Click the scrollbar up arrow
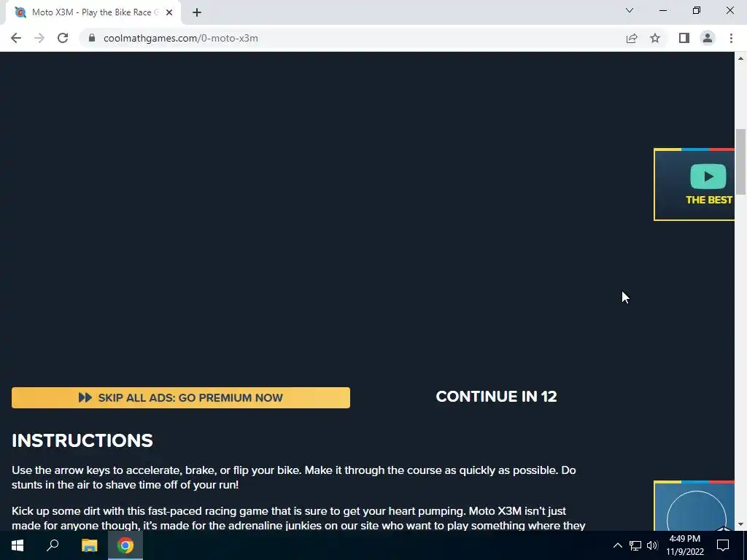747x560 pixels. click(x=740, y=58)
